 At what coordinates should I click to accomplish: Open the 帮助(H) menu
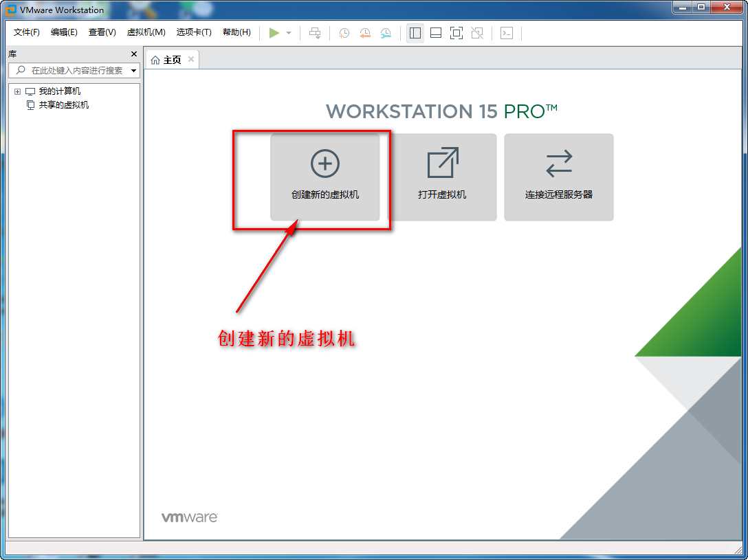236,32
